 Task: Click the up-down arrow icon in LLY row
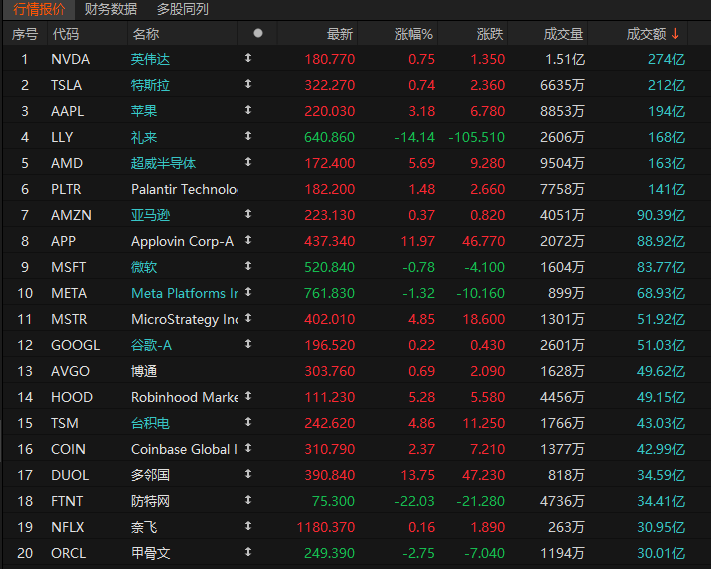[x=248, y=136]
